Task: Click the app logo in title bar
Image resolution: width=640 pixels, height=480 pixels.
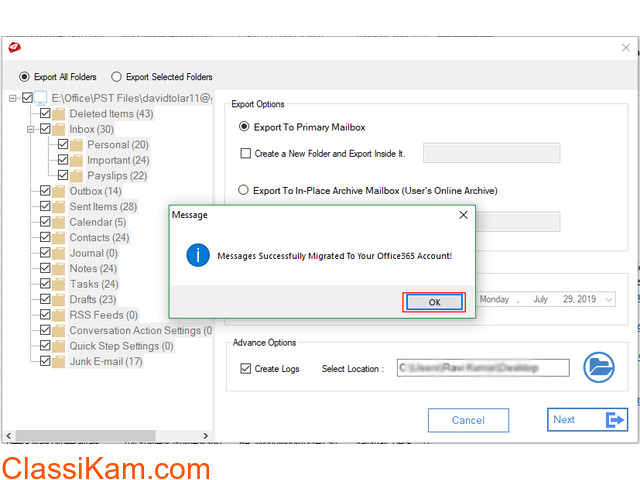Action: point(14,47)
